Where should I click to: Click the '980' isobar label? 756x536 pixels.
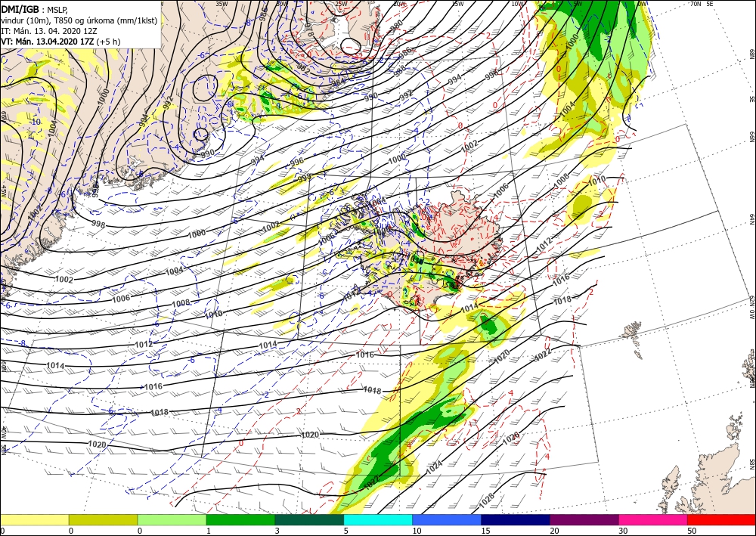[x=397, y=25]
